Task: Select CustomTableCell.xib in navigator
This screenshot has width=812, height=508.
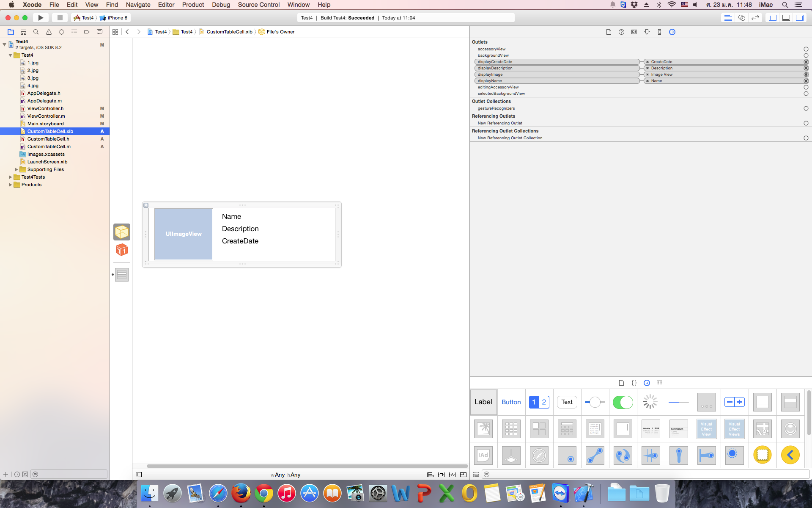Action: (50, 131)
